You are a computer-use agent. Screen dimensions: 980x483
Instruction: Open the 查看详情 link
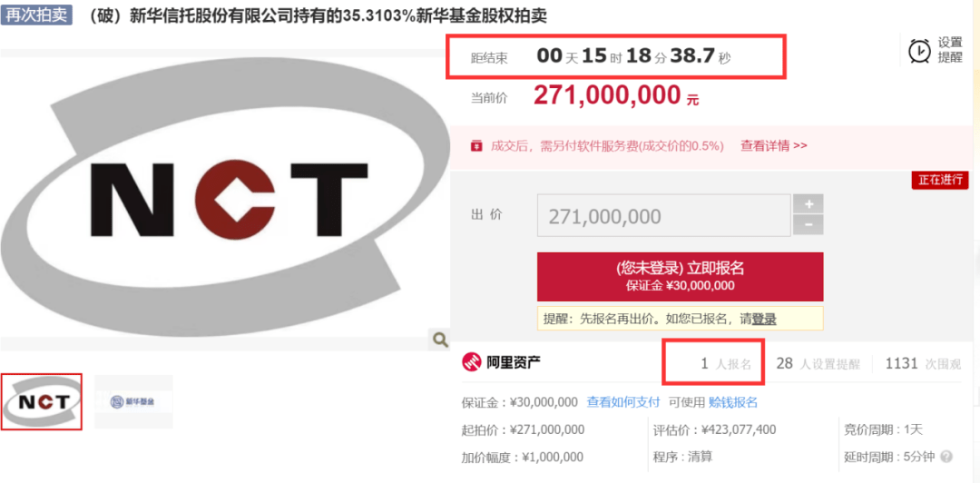(x=774, y=146)
